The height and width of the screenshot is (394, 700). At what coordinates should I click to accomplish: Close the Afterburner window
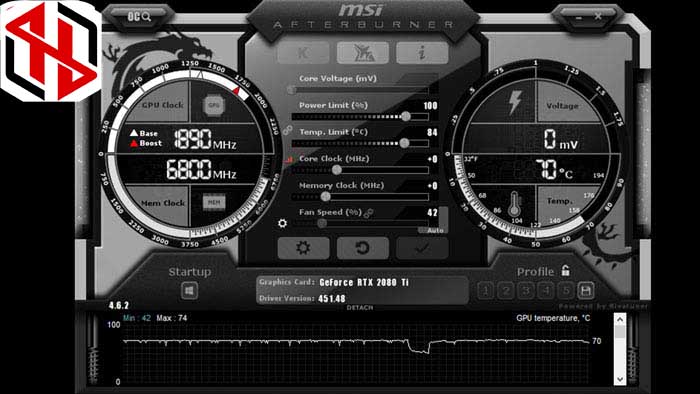(598, 17)
